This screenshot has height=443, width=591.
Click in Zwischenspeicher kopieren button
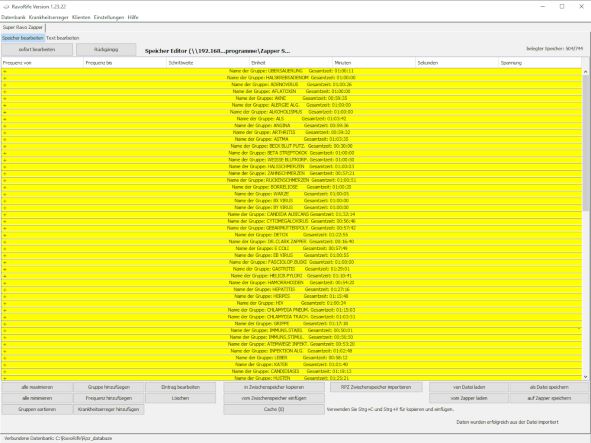coord(274,387)
